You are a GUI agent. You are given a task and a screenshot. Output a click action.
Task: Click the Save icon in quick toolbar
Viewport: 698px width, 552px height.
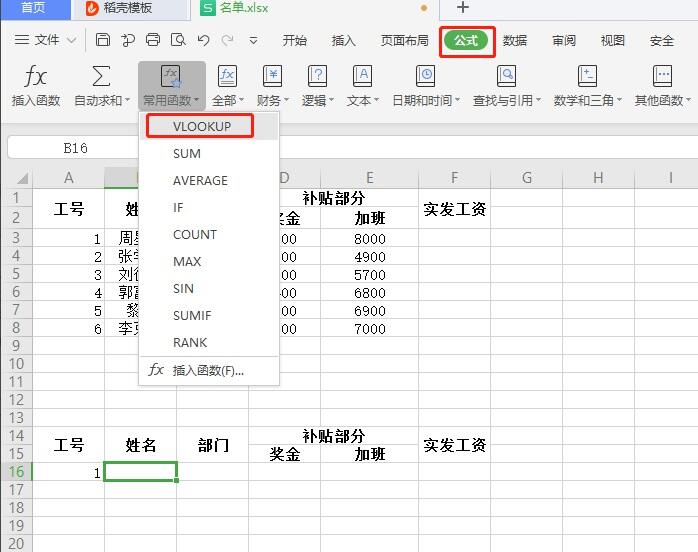103,40
